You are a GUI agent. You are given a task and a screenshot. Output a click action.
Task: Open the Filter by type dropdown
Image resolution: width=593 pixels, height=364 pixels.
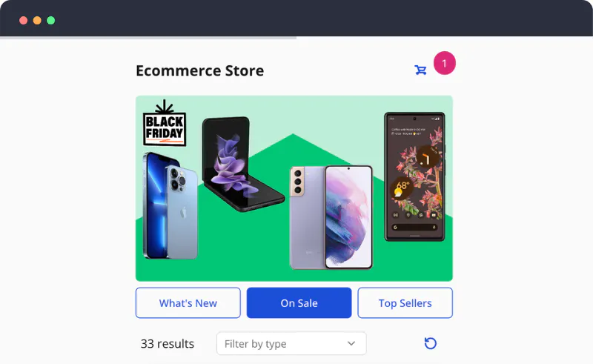click(291, 343)
